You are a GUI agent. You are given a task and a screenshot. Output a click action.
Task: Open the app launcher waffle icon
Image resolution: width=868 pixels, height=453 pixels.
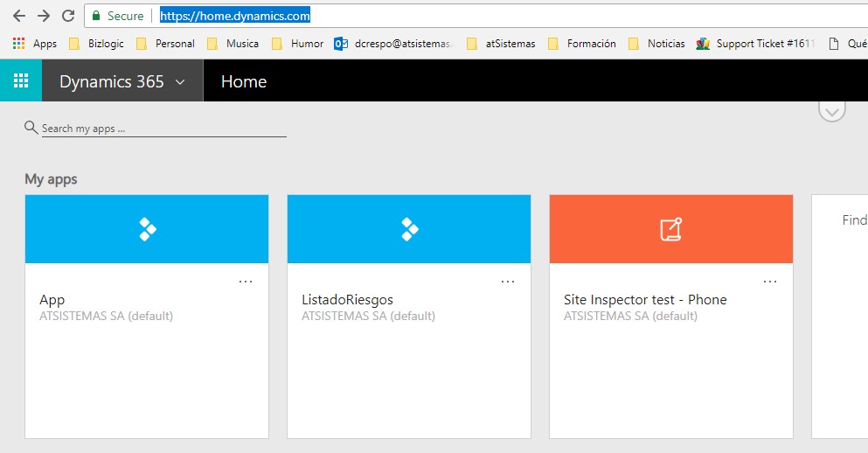21,80
